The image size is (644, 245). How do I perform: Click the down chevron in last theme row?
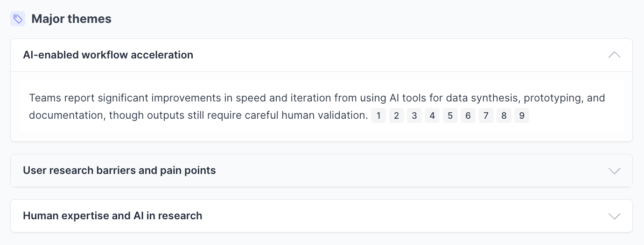pos(614,216)
